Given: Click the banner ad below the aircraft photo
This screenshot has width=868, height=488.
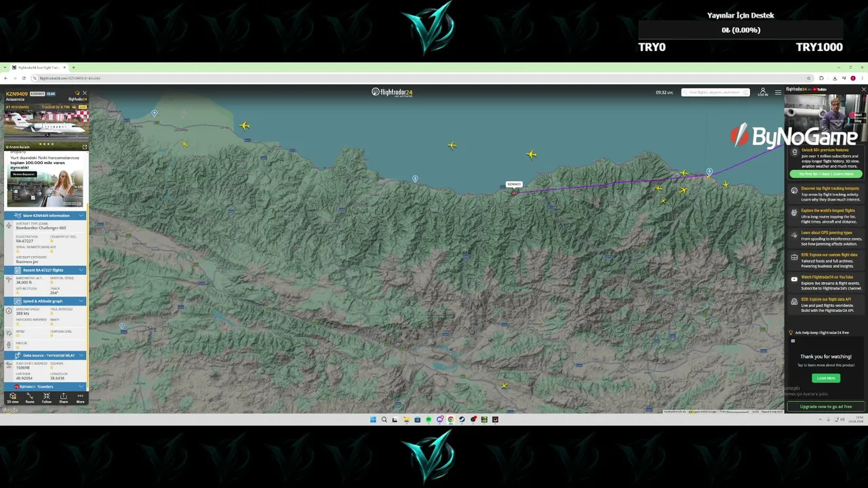Looking at the screenshot, I should point(46,179).
